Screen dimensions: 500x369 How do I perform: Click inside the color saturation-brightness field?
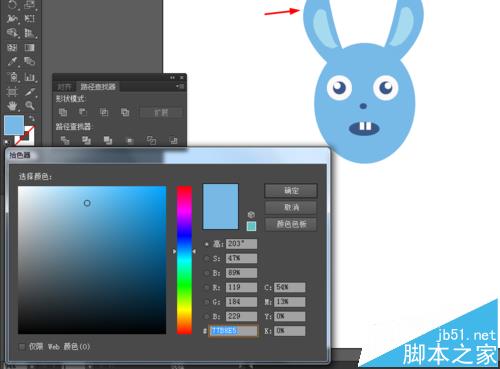pos(92,260)
